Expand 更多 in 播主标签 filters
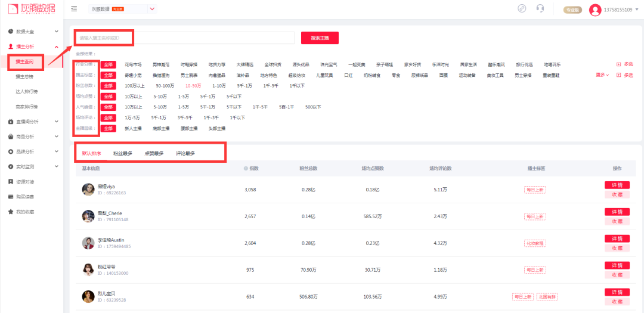 pos(602,75)
